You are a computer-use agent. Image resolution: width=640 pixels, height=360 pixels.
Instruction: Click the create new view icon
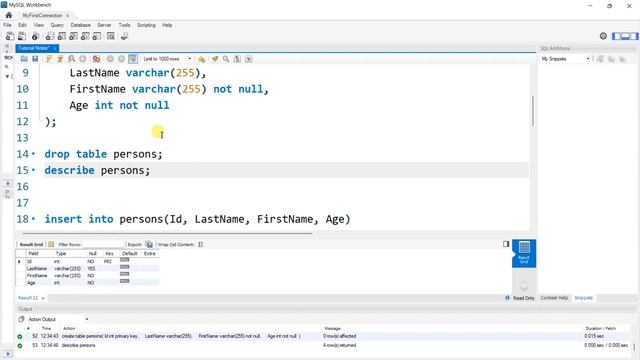click(73, 36)
